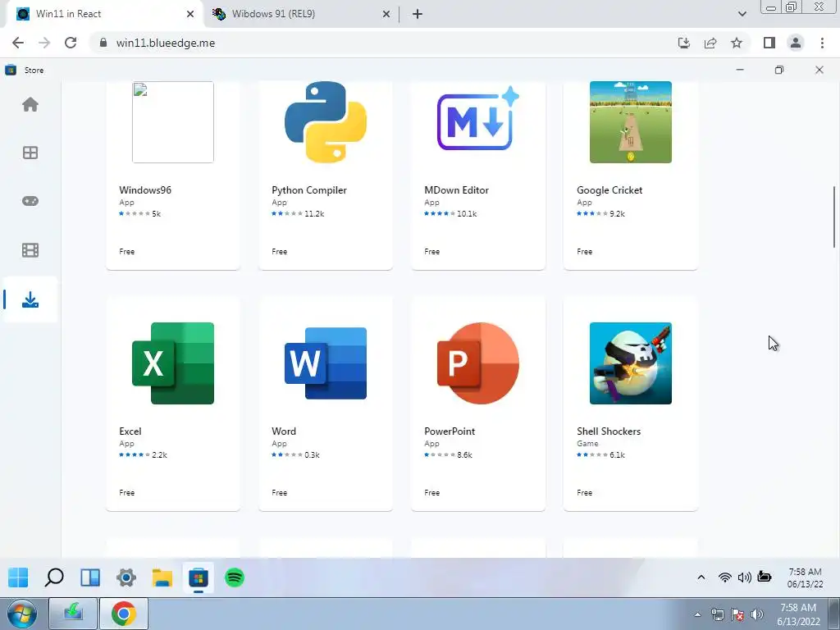Open the Store movies film section
This screenshot has height=630, width=840.
click(30, 250)
